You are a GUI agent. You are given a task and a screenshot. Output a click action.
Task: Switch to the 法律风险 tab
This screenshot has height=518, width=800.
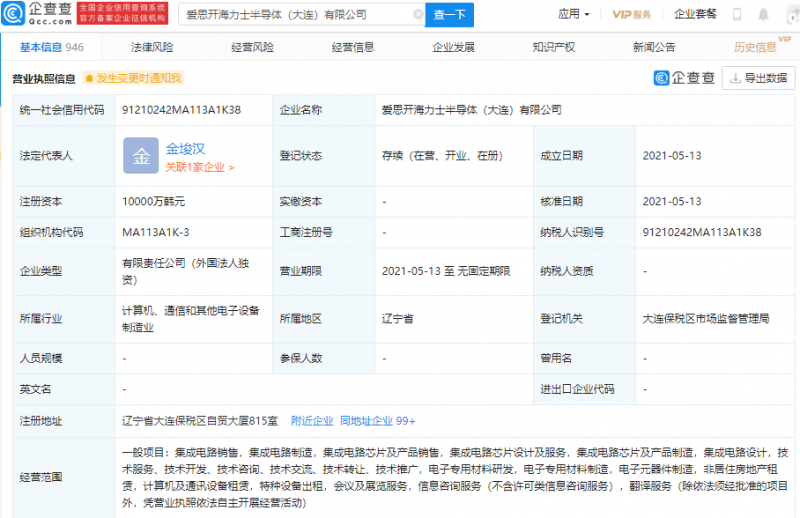coord(152,47)
